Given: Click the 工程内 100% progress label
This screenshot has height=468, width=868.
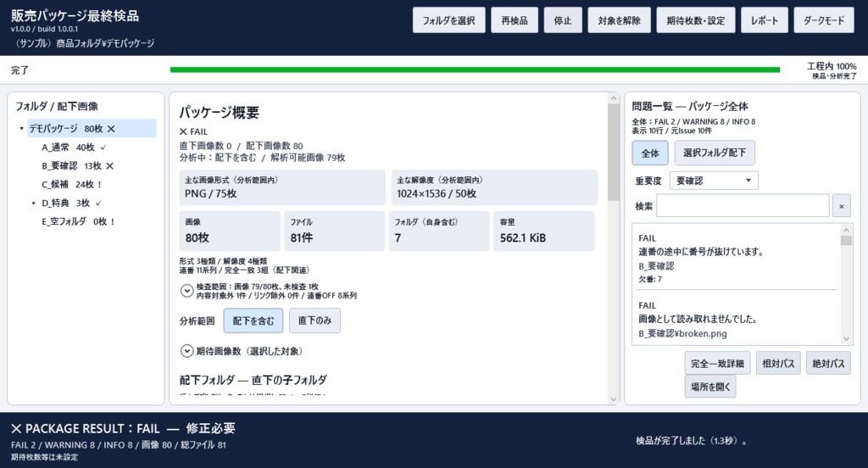Looking at the screenshot, I should 832,66.
